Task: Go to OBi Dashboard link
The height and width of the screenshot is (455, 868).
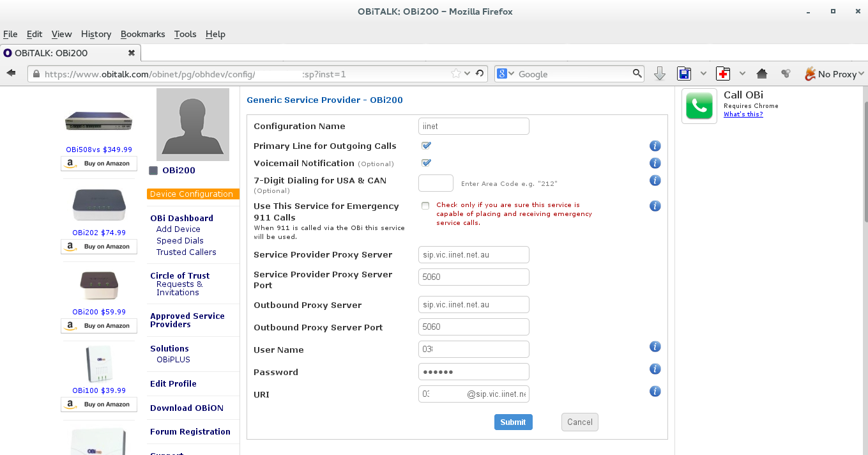Action: point(181,218)
